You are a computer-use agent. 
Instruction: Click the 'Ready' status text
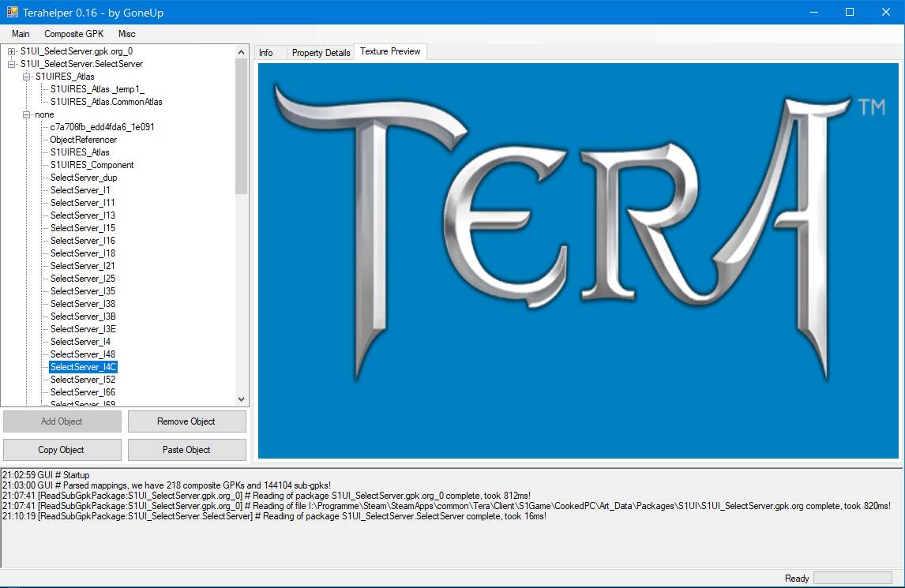tap(797, 579)
